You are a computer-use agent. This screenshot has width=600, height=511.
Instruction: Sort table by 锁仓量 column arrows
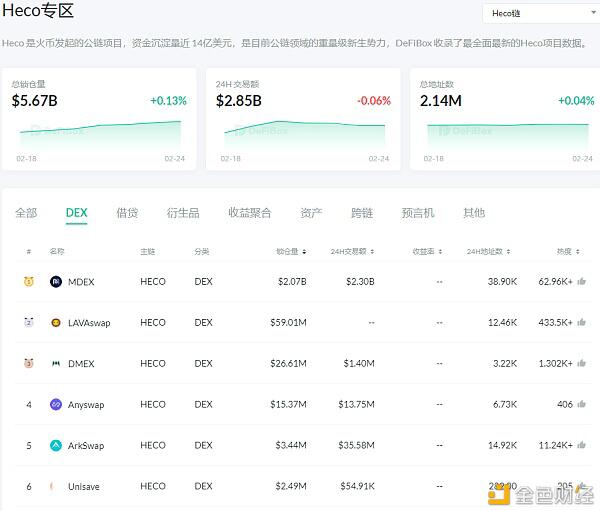coord(304,251)
